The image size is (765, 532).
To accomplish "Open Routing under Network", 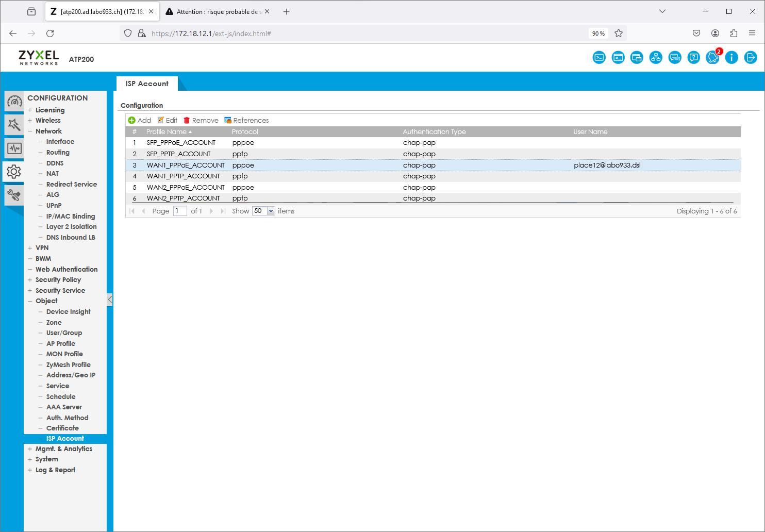I will [58, 153].
